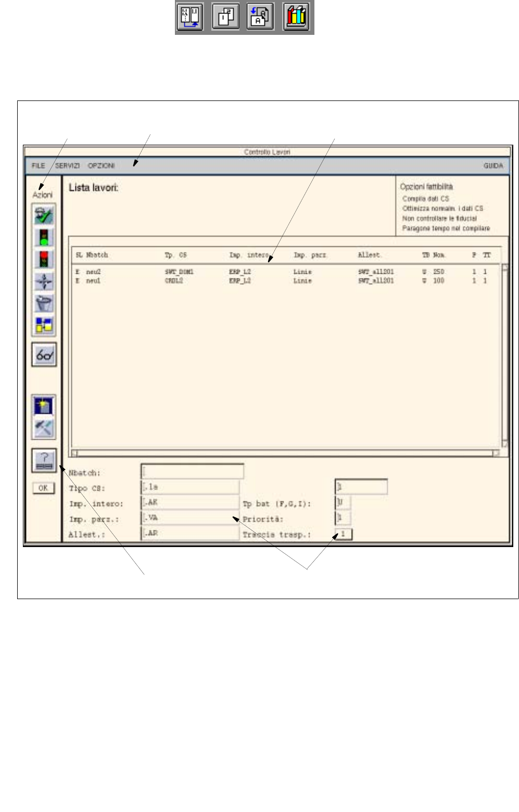Click the Imp. parz. input field
519x812 pixels.
[190, 518]
